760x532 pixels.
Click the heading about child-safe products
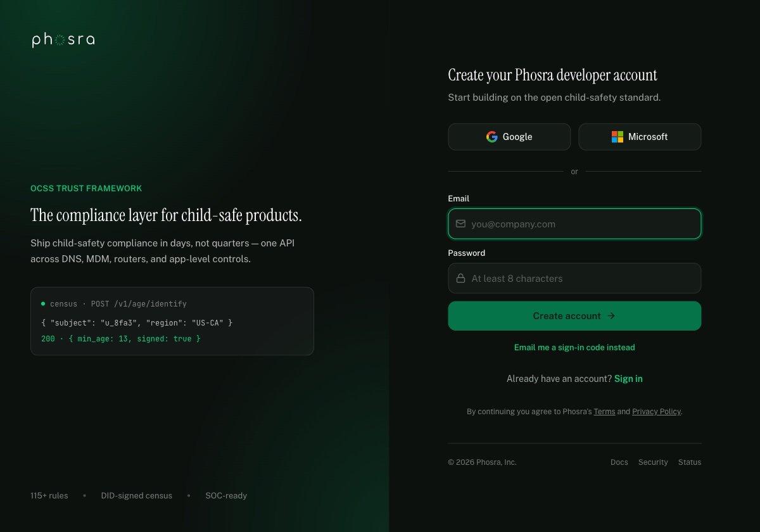coord(166,215)
